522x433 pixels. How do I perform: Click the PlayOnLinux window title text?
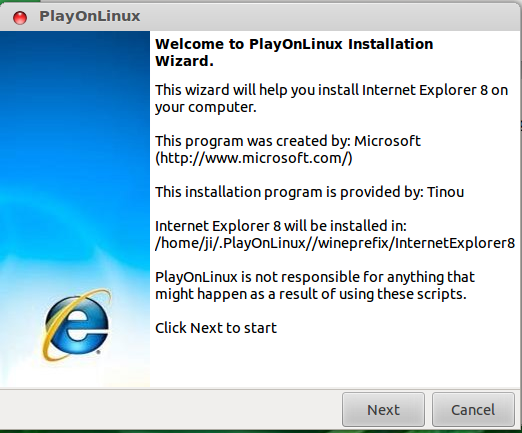click(x=90, y=16)
